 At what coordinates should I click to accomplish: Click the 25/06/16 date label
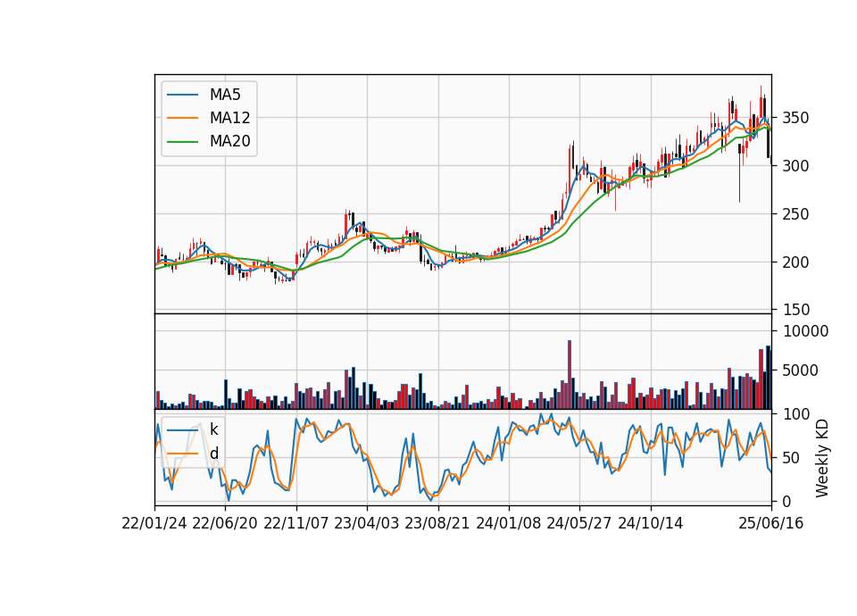(771, 524)
